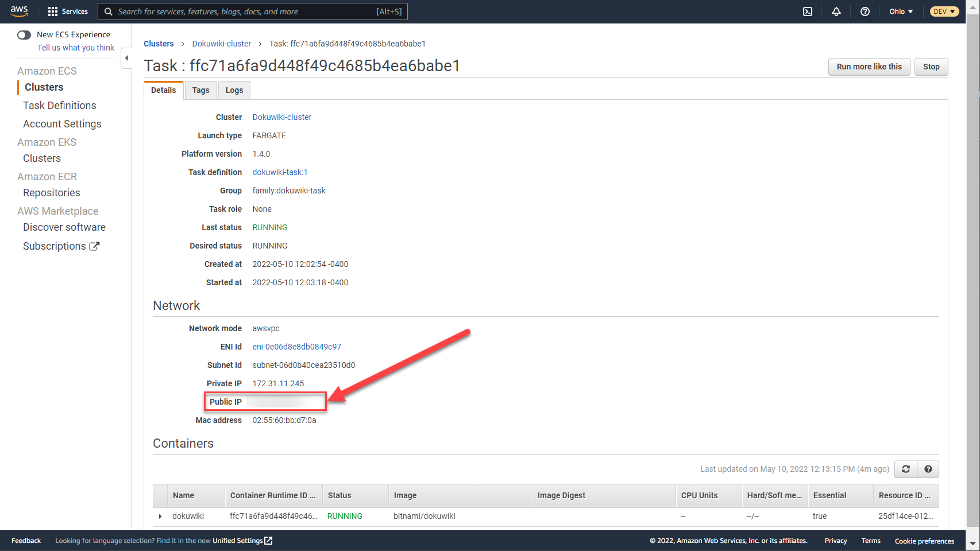Click the CPU Units column header
Image resolution: width=980 pixels, height=551 pixels.
[709, 495]
